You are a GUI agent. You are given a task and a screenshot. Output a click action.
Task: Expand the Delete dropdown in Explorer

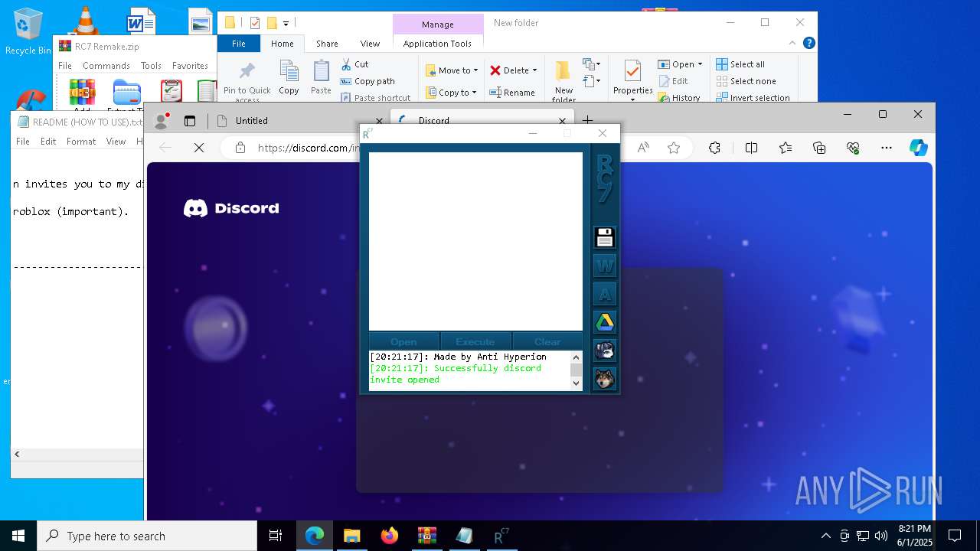[x=534, y=70]
